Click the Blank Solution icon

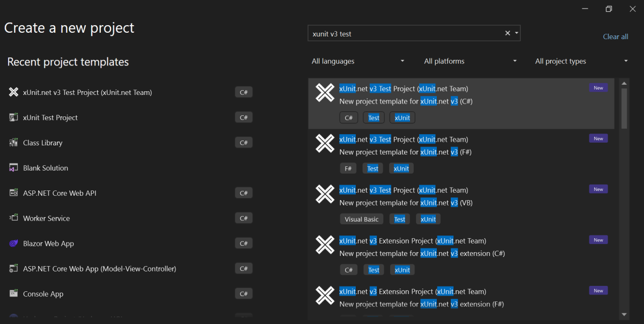14,168
